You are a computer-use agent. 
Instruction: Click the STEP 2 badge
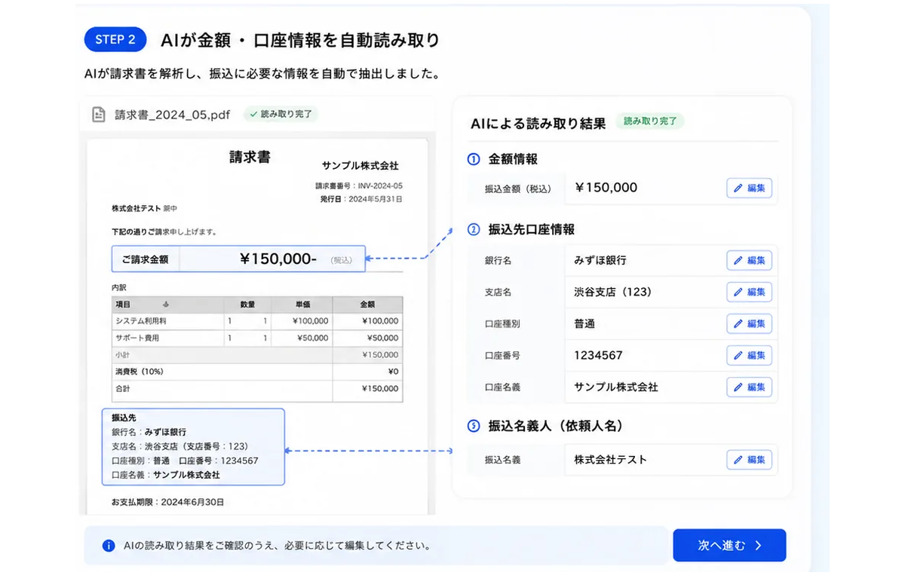115,39
